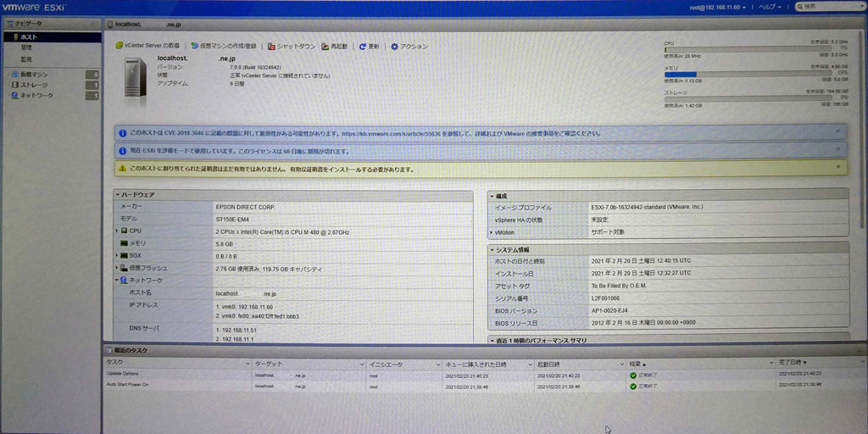This screenshot has width=868, height=434.
Task: Click the host tab icon beside localhost title
Action: [110, 25]
